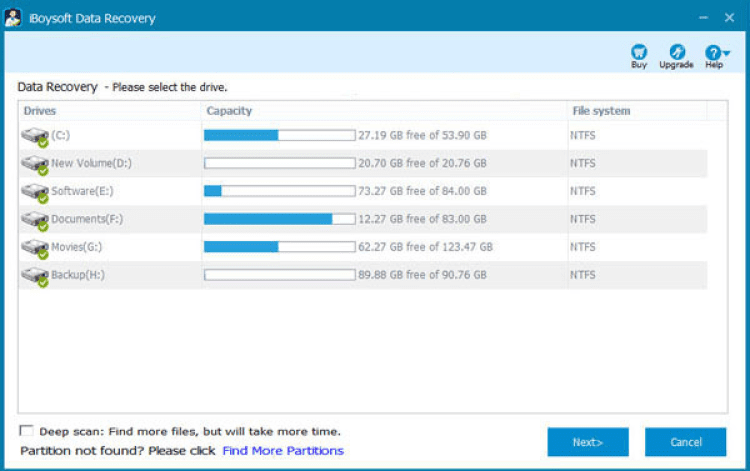Select the Software(E:) drive icon
The width and height of the screenshot is (750, 471).
pos(34,191)
